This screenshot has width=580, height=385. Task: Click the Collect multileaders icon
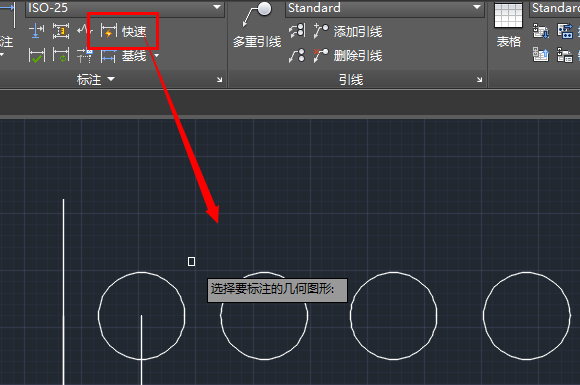(297, 55)
